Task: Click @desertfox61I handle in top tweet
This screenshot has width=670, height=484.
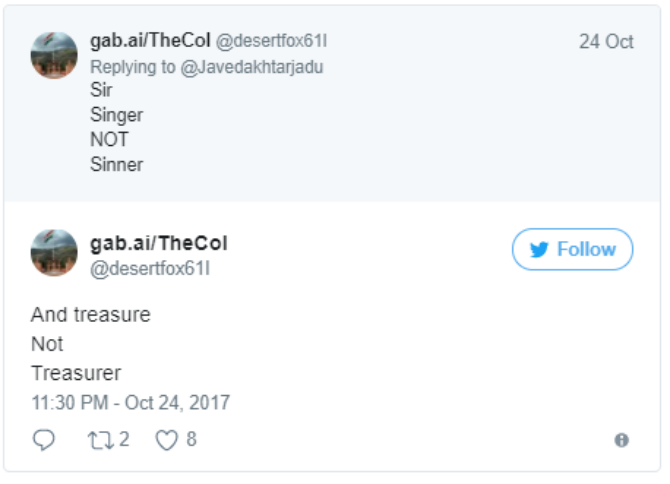Action: [x=271, y=41]
